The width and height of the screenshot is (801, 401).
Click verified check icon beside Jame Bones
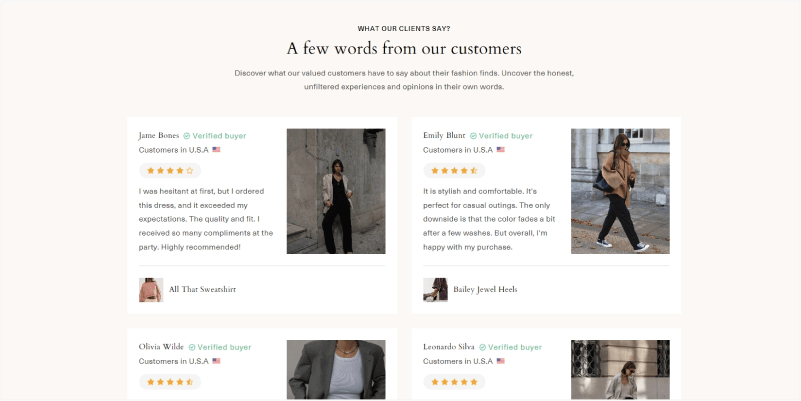(187, 136)
